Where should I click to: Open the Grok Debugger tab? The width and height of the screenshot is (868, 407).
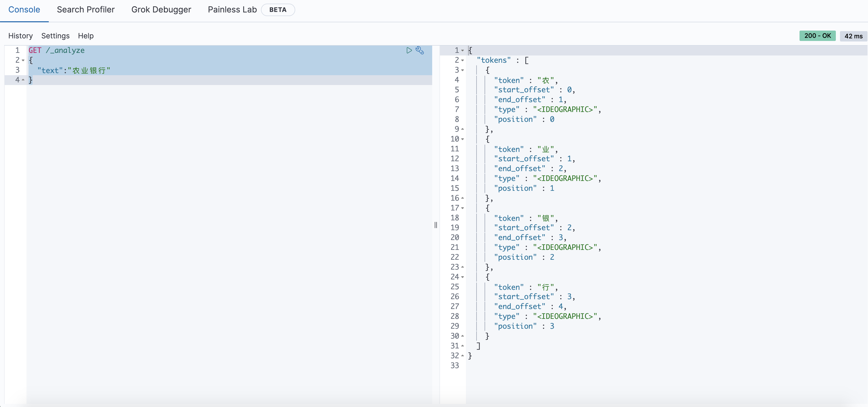(161, 10)
